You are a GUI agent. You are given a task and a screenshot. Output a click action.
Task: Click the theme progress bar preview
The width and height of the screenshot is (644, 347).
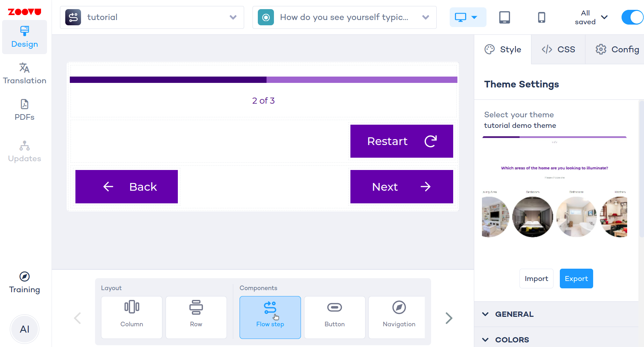[554, 137]
